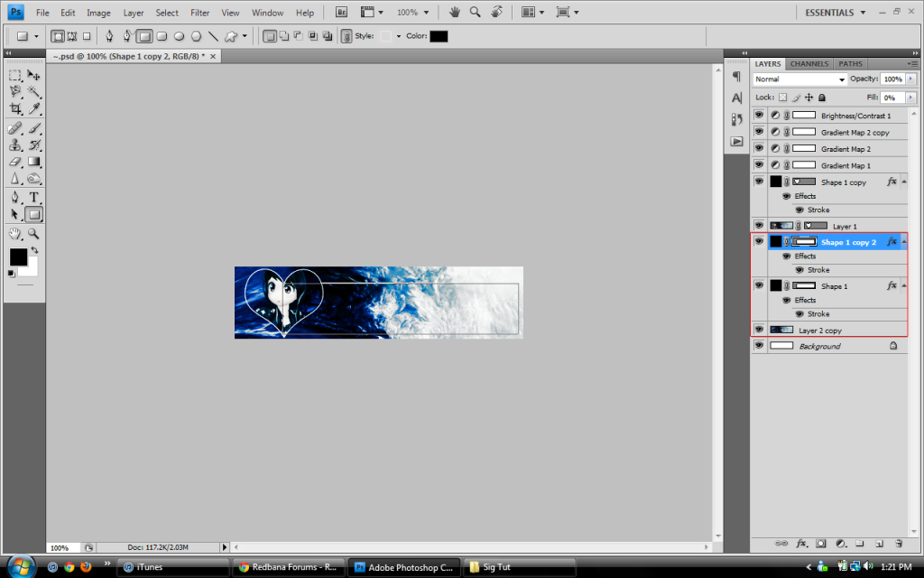Hide the Gradient Map 2 copy layer
Image resolution: width=924 pixels, height=578 pixels.
pos(759,132)
